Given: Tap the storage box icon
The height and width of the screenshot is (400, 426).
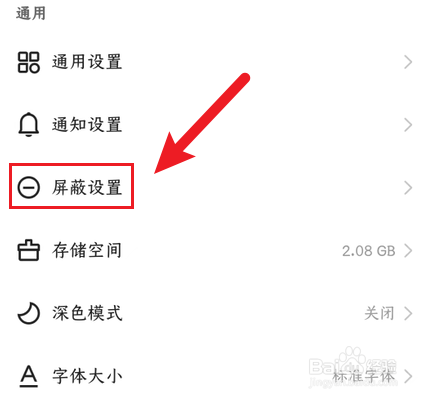Looking at the screenshot, I should pos(28,250).
